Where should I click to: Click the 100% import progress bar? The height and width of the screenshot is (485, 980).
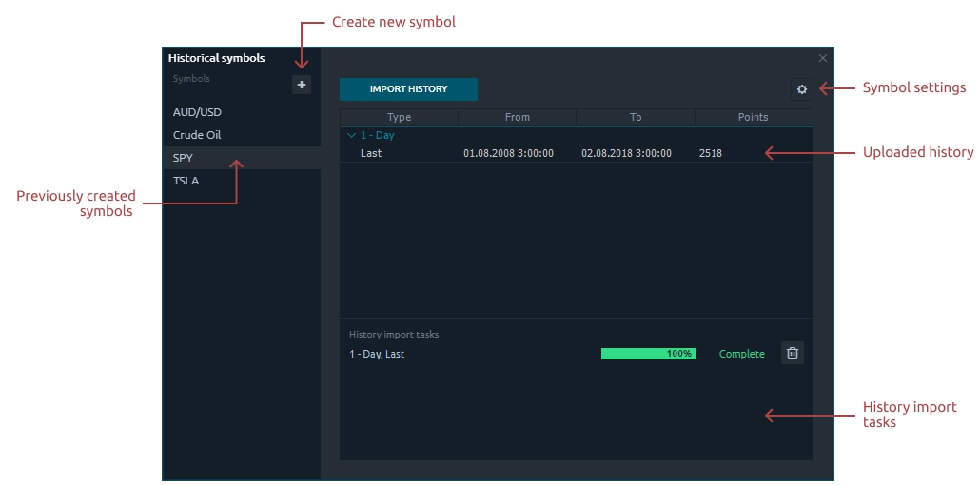[649, 354]
